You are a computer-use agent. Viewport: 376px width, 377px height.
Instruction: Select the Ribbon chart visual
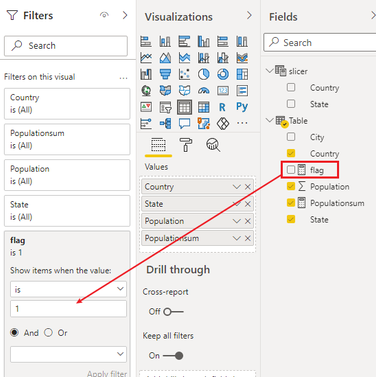(242, 58)
